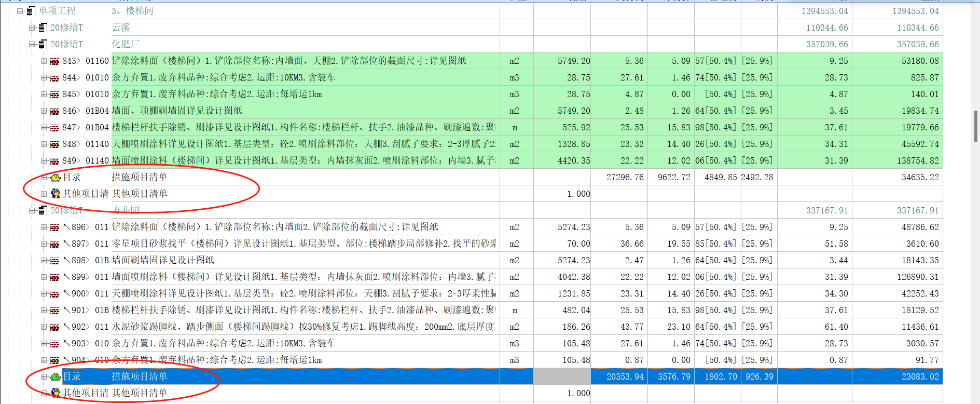980x404 pixels.
Task: Click the brick icon of row 847
Action: pyautogui.click(x=54, y=128)
